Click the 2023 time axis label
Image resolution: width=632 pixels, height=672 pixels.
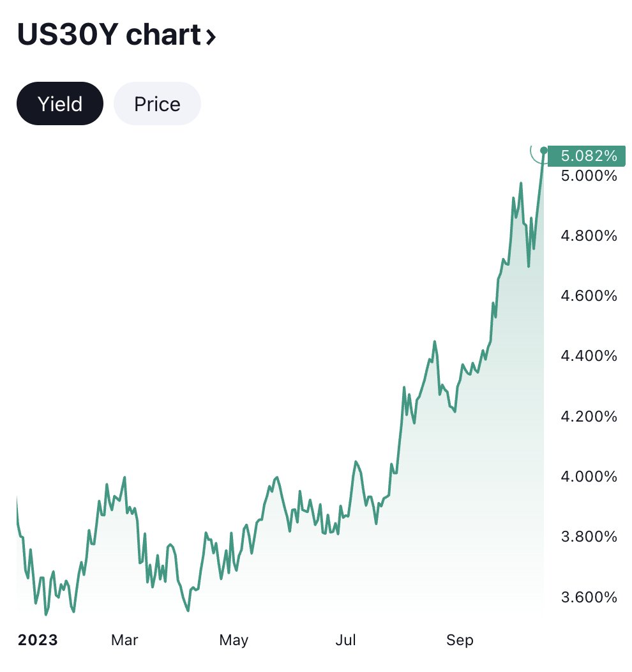point(38,639)
